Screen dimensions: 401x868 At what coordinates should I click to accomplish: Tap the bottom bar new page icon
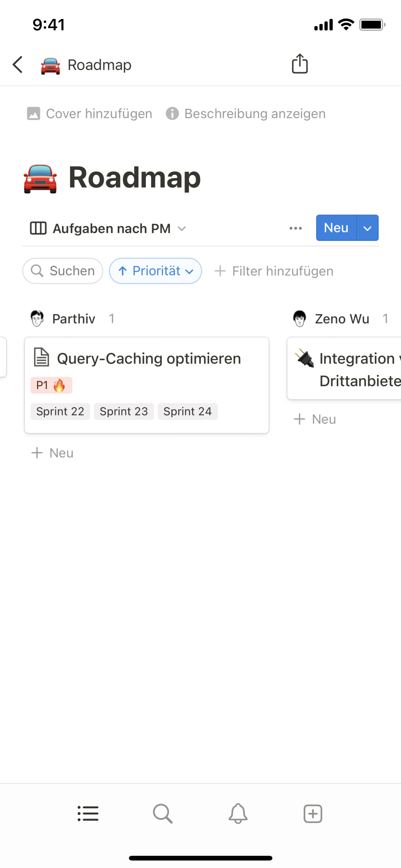point(313,813)
